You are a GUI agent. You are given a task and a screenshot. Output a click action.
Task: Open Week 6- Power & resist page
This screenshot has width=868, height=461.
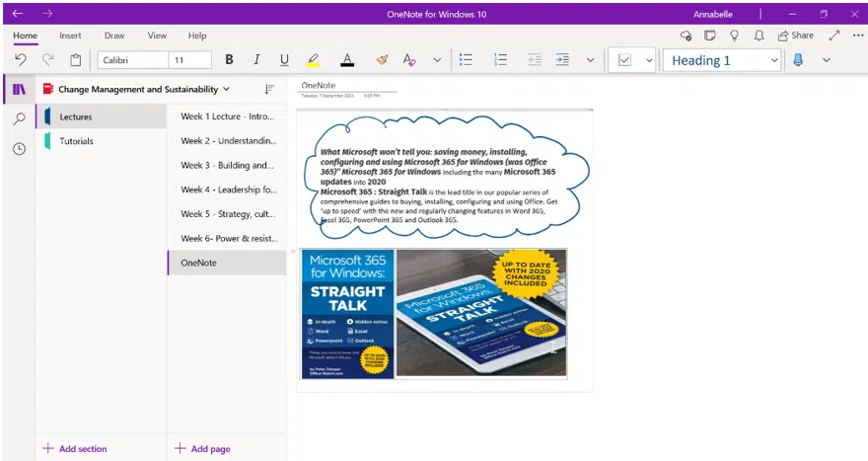coord(227,238)
